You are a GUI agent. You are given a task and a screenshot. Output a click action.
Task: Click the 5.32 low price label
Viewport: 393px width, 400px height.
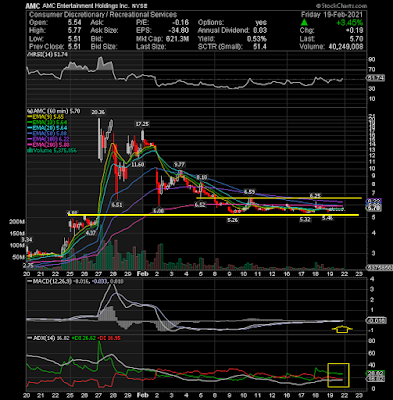[305, 220]
